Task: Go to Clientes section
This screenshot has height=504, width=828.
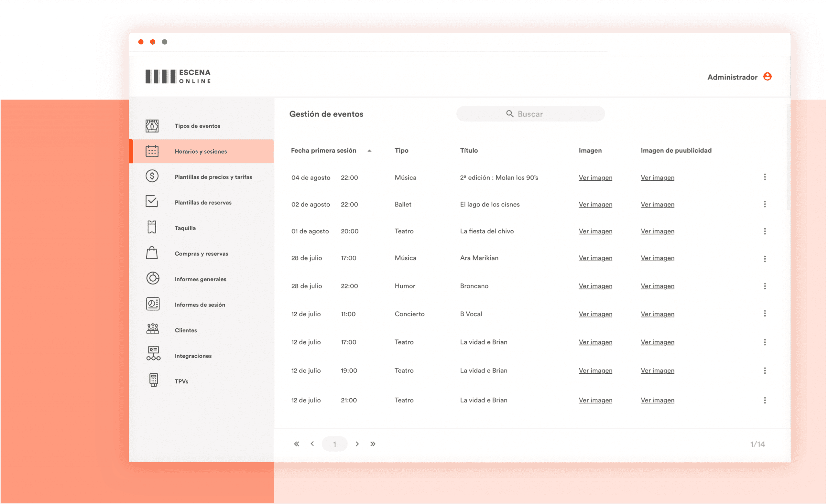Action: point(186,330)
